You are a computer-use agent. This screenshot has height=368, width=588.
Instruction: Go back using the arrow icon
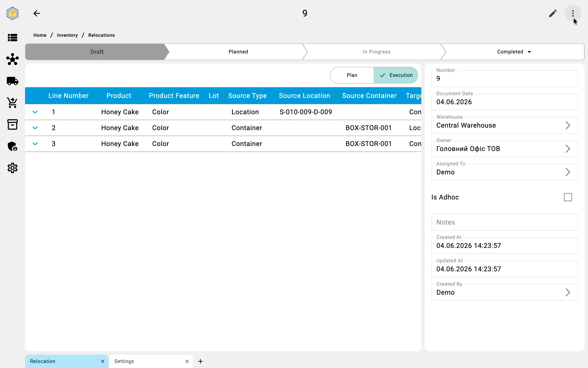point(37,13)
